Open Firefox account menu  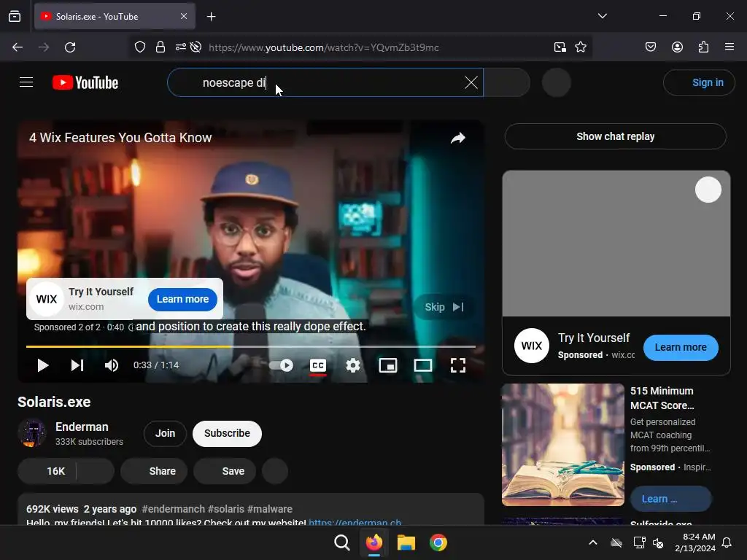pyautogui.click(x=677, y=47)
